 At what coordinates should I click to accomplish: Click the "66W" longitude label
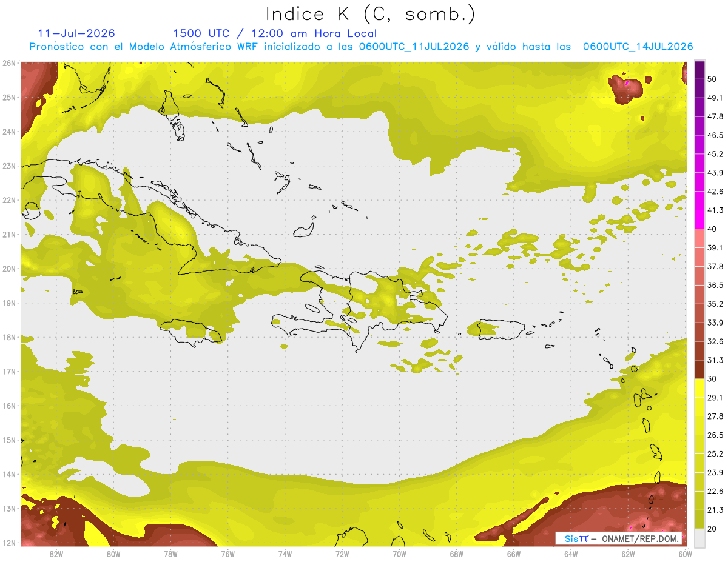[514, 554]
